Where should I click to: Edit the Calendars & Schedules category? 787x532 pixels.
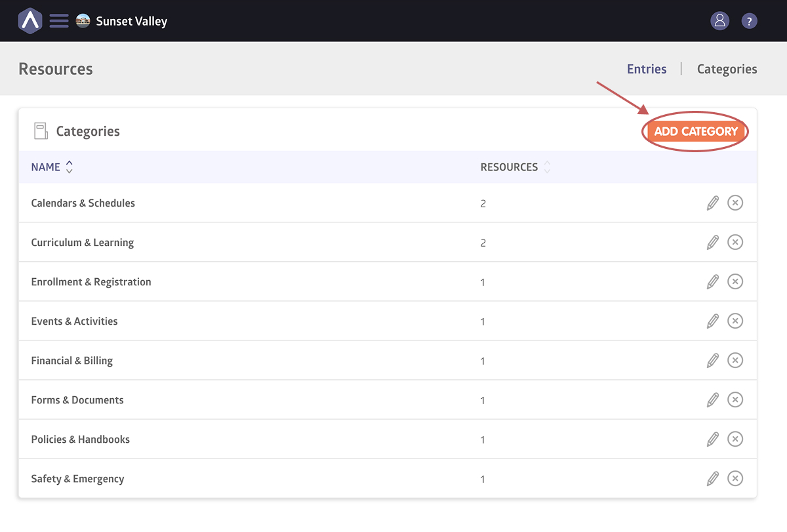(x=712, y=203)
